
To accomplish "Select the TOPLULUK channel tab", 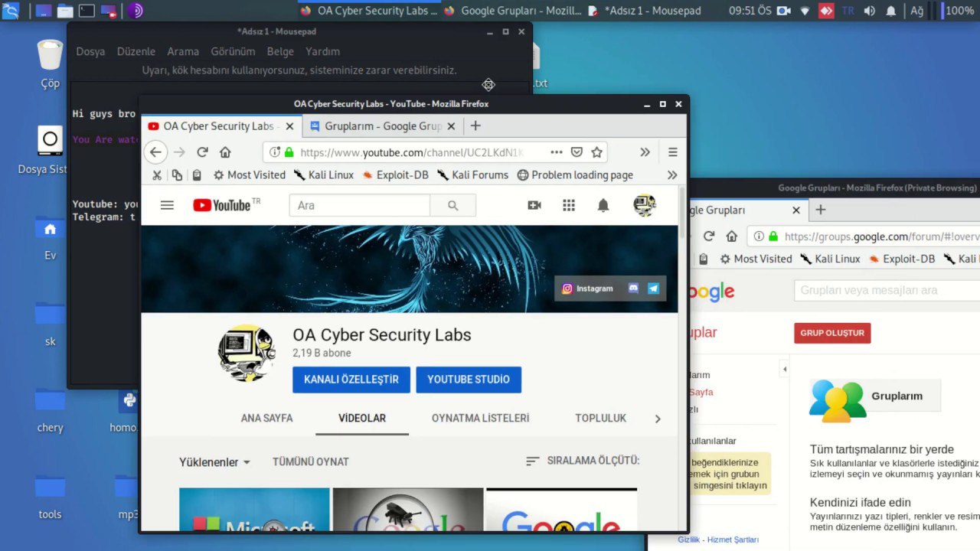I will (x=600, y=418).
